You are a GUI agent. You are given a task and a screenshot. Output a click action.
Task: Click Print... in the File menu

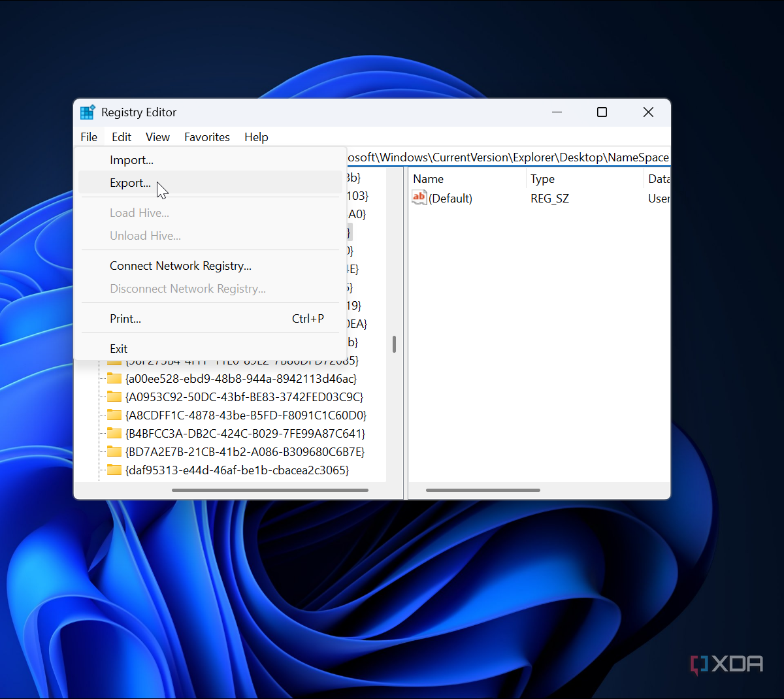click(125, 319)
